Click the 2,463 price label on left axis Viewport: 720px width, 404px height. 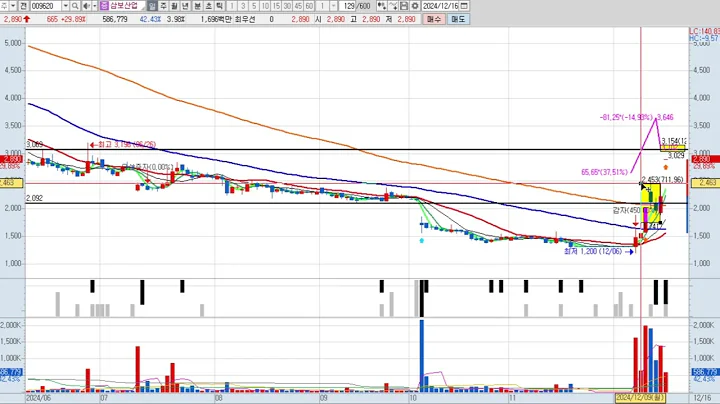click(x=11, y=183)
